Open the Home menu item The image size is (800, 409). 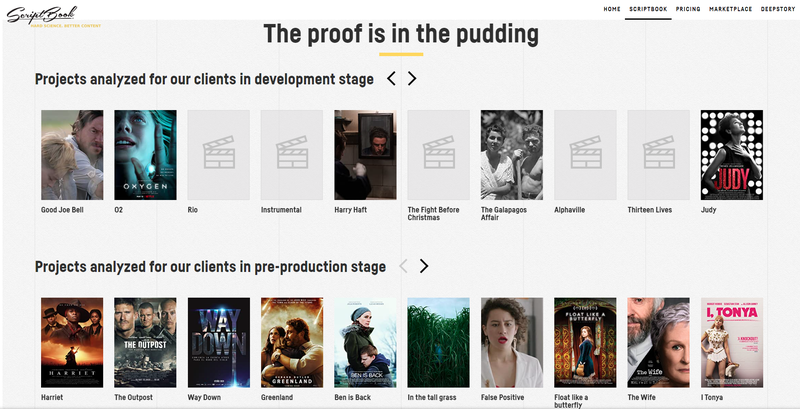click(612, 9)
